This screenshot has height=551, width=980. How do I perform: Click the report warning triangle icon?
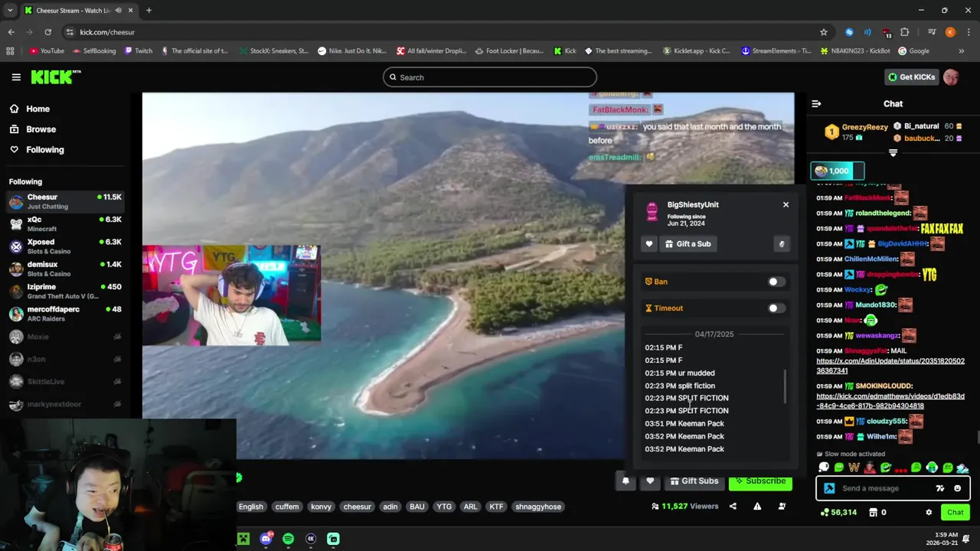tap(757, 506)
